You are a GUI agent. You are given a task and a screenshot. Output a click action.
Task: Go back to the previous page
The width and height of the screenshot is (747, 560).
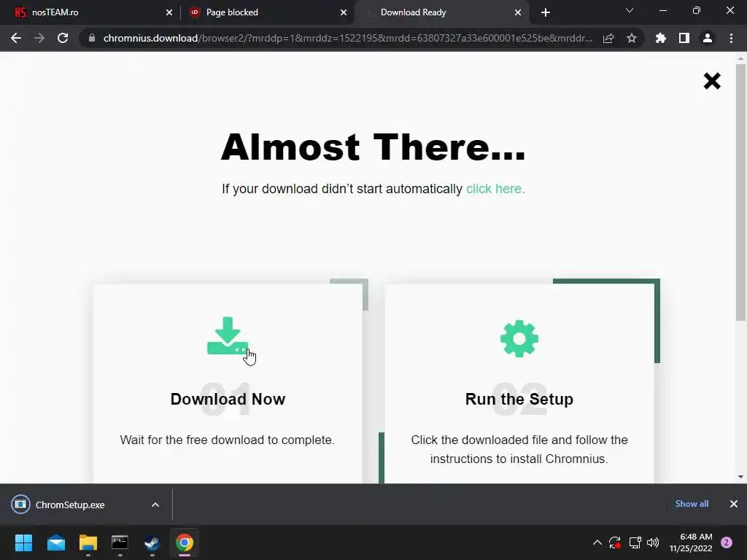tap(16, 38)
